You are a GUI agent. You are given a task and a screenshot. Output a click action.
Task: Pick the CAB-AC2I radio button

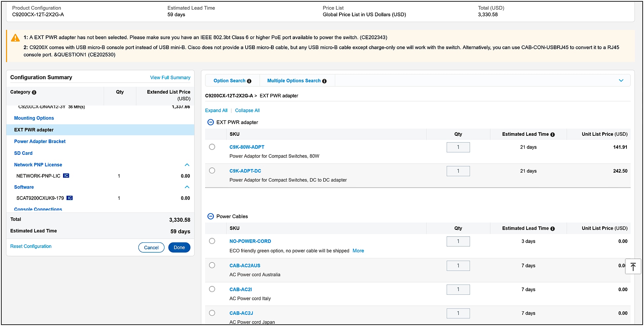pyautogui.click(x=212, y=289)
